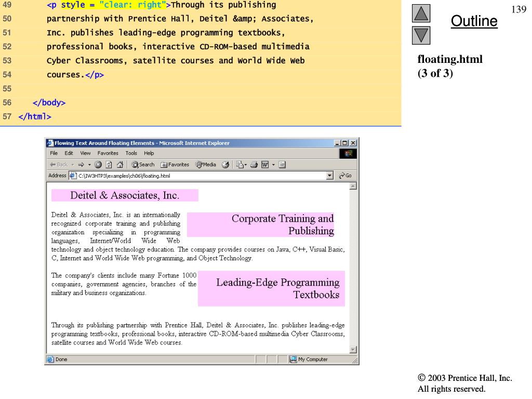Open the File menu

(54, 153)
